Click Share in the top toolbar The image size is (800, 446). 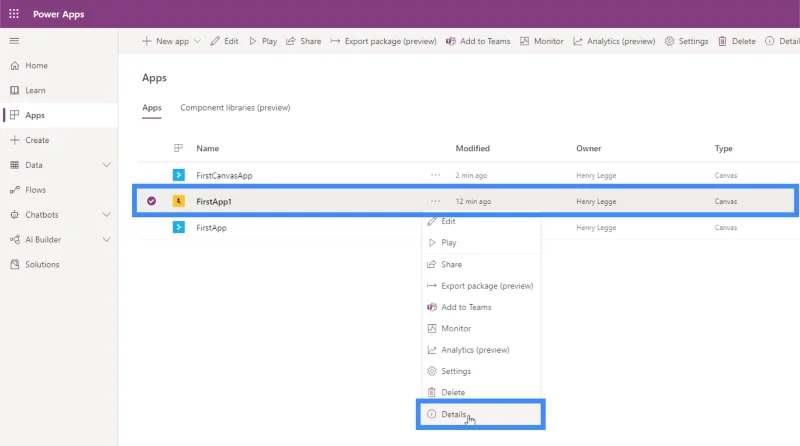[x=304, y=41]
